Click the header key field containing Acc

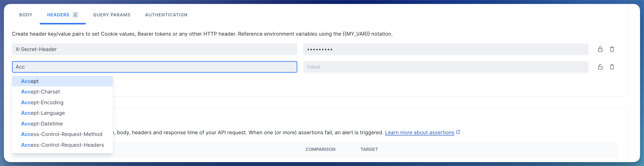155,67
